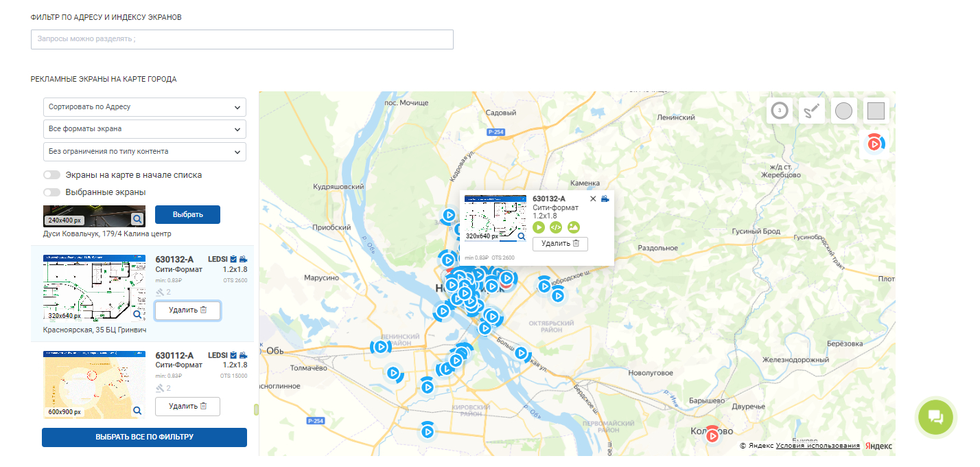Close the 630132-A map popup
980x467 pixels.
594,198
